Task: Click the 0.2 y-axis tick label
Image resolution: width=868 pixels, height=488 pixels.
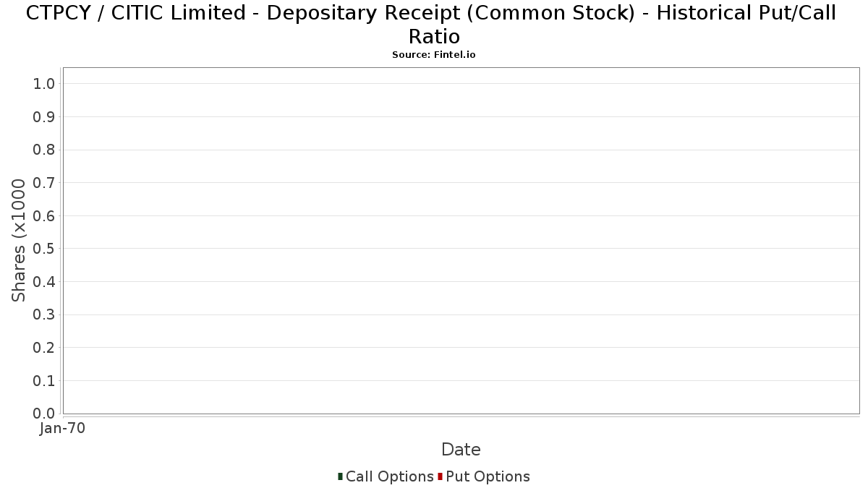Action: tap(44, 348)
